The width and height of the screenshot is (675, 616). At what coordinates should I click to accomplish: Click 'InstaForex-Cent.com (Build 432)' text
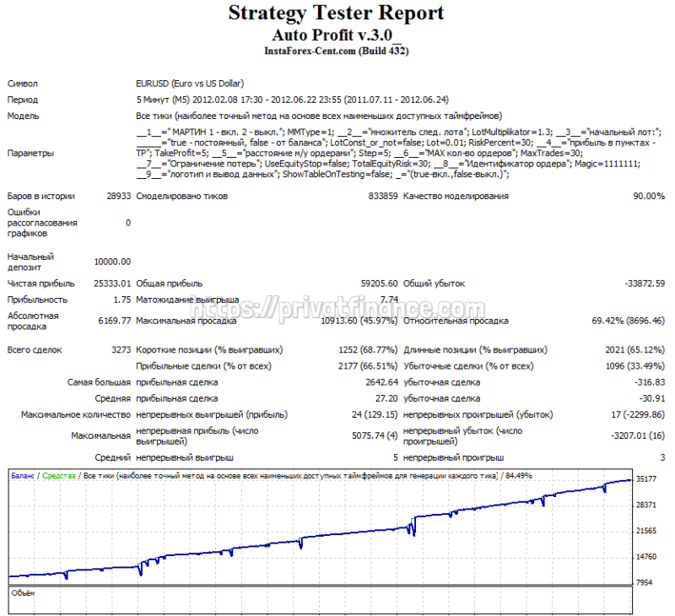pos(336,51)
